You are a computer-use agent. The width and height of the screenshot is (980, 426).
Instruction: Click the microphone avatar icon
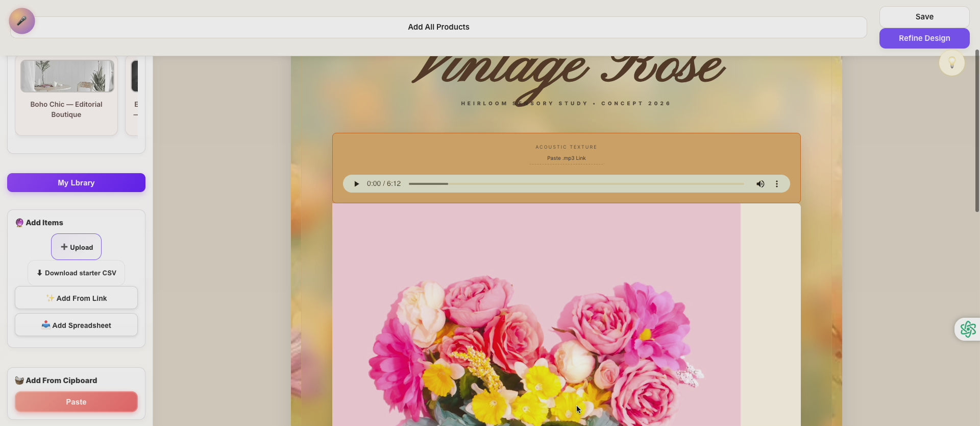[21, 21]
